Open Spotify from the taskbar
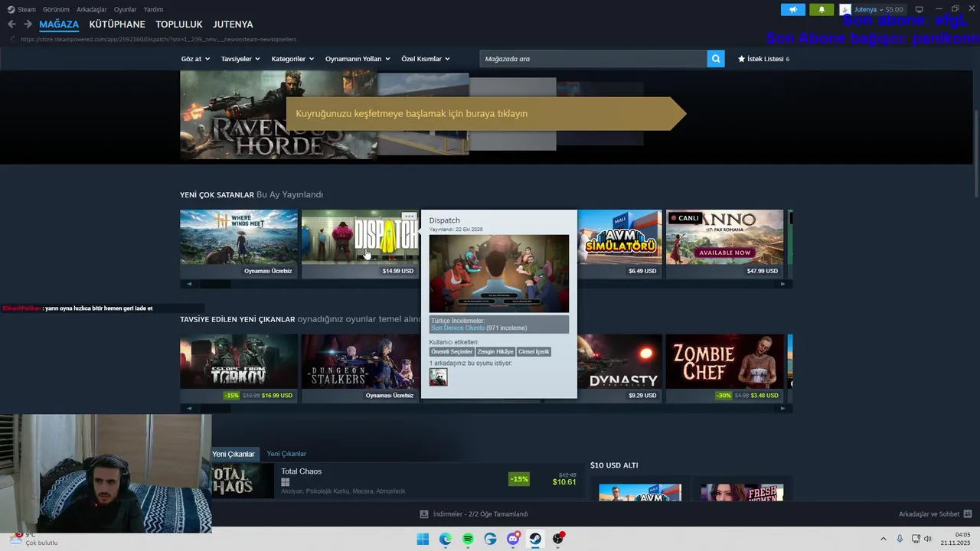 468,539
